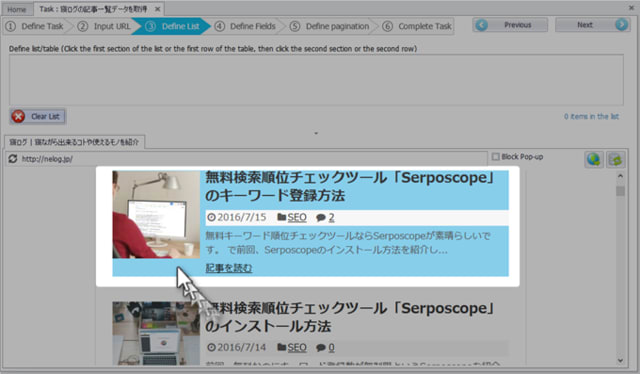This screenshot has height=374, width=640.
Task: Click the refresh icon beside URL
Action: click(13, 158)
